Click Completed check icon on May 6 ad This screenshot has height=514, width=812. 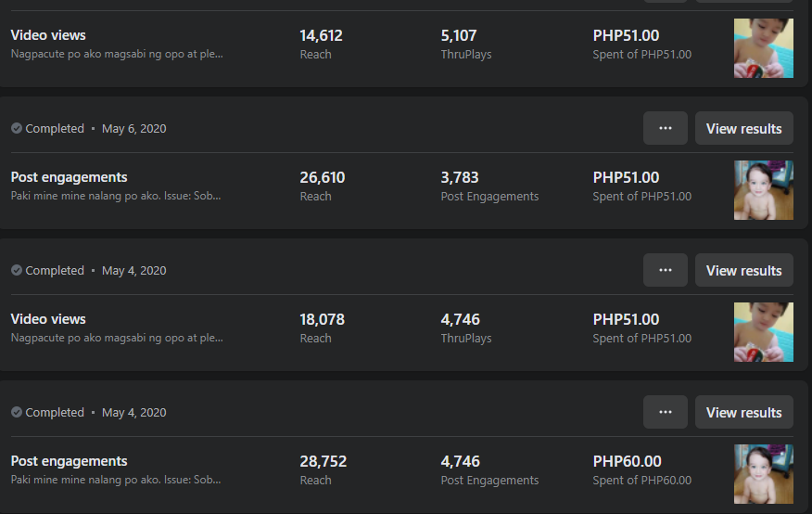click(x=17, y=129)
